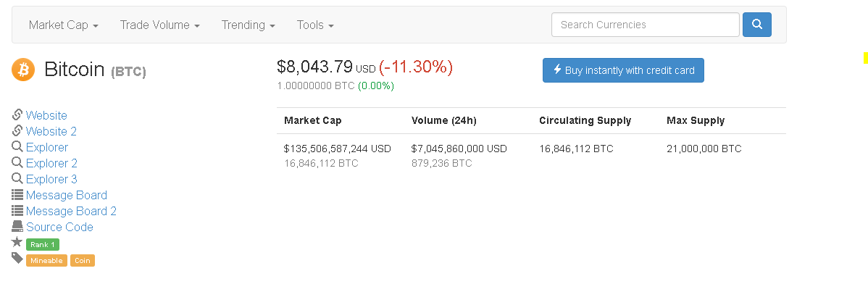Follow the Message Board 2 link
The image size is (868, 292).
point(72,211)
